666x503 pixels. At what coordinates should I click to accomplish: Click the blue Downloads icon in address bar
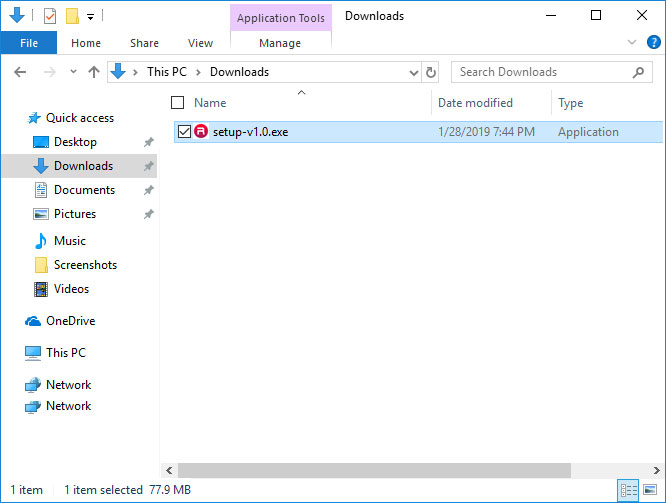(x=118, y=71)
